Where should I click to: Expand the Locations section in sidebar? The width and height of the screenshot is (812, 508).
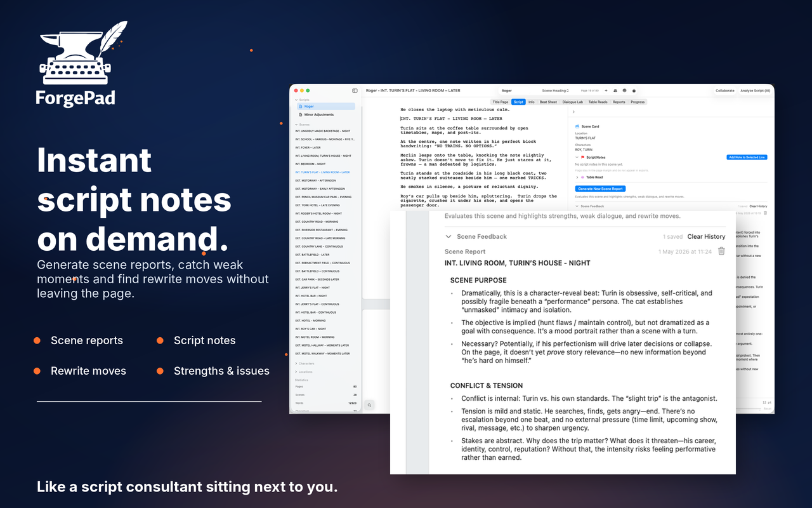pyautogui.click(x=296, y=371)
